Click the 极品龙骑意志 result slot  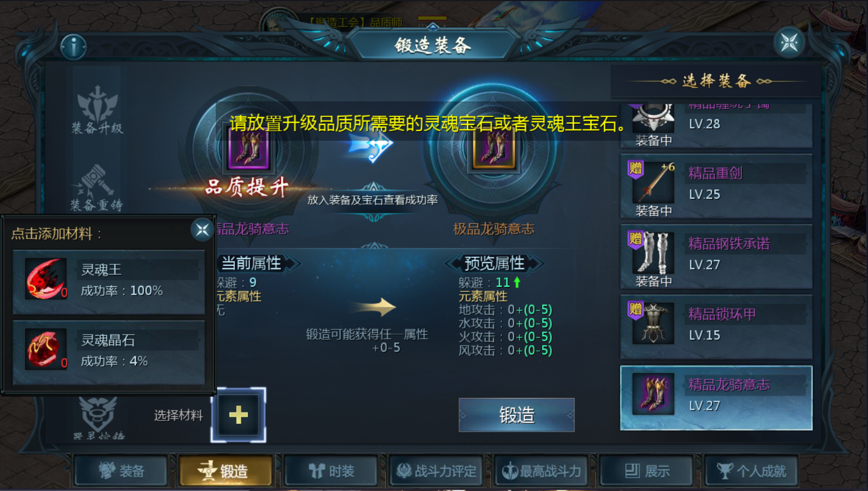(x=494, y=148)
